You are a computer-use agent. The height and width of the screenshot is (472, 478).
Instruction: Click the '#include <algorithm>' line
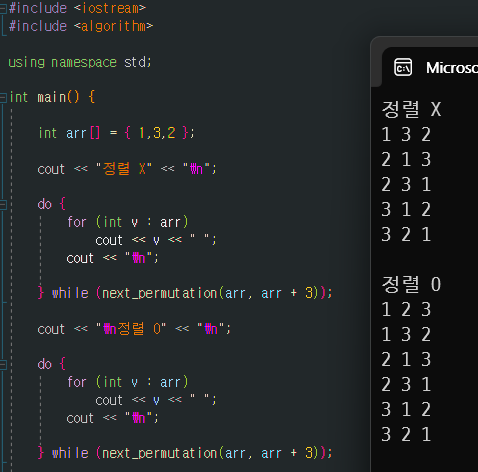pos(81,26)
